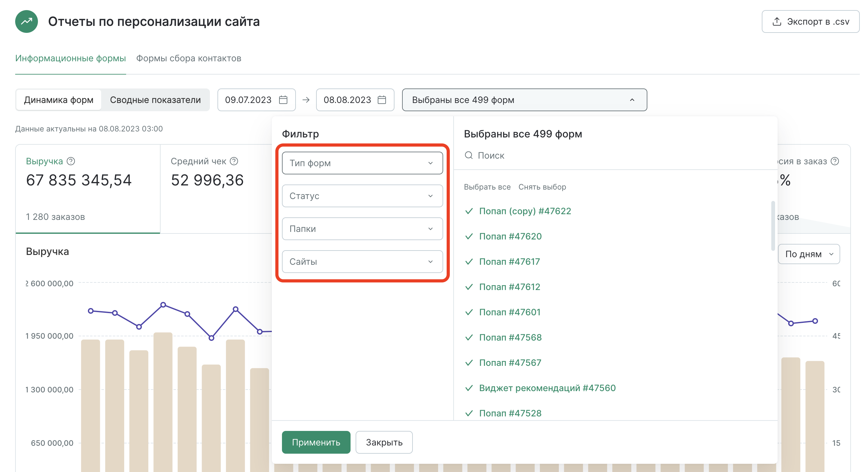Open the Сайты filter dropdown
The image size is (868, 472).
coord(362,262)
